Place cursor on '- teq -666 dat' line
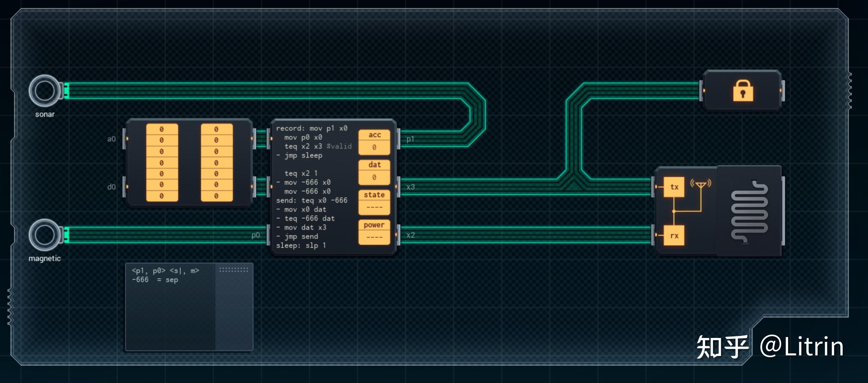 tap(305, 218)
